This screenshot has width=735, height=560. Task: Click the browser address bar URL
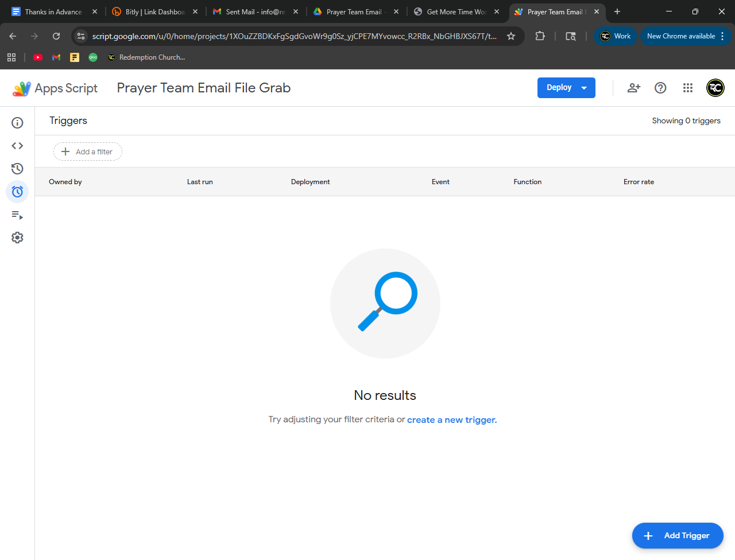[x=294, y=36]
